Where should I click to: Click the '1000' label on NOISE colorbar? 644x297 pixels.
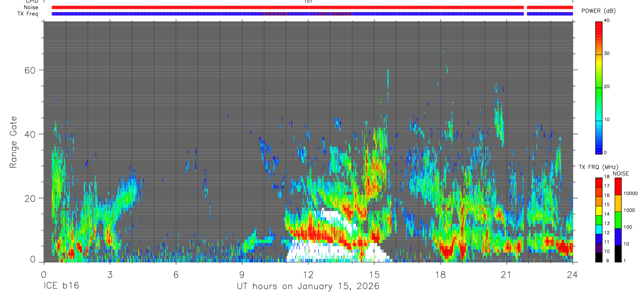point(629,211)
